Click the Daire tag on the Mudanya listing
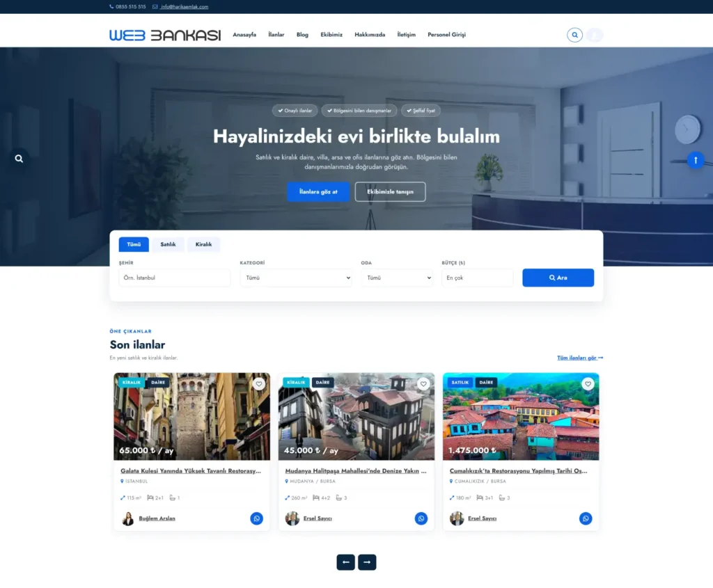The image size is (713, 588). (322, 383)
